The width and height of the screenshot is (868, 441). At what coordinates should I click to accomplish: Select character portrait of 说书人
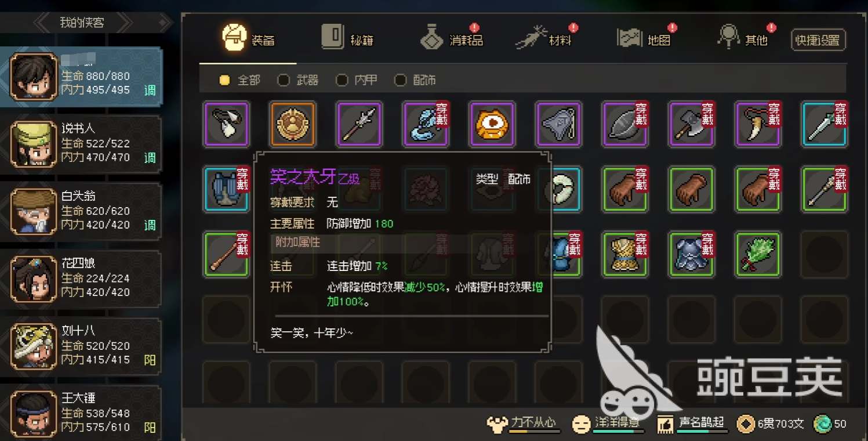click(x=34, y=144)
